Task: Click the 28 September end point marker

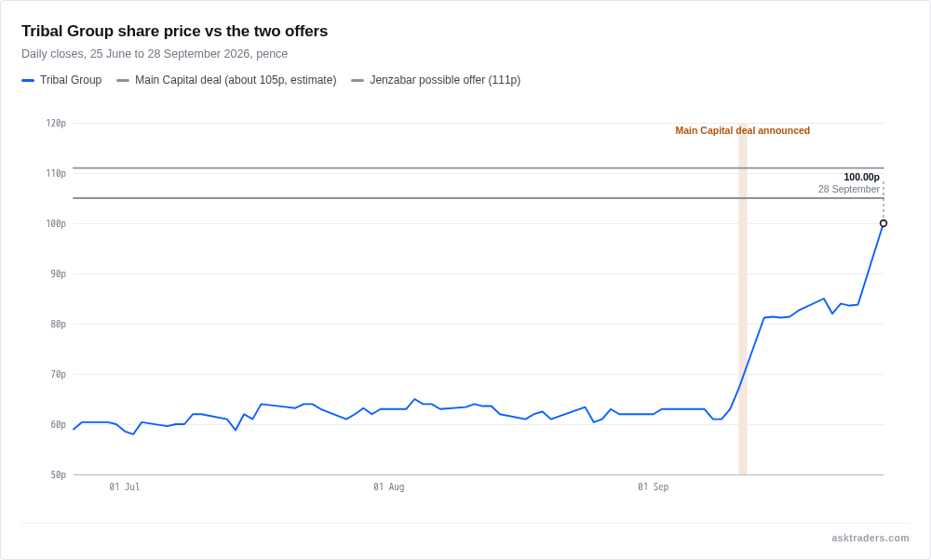Action: [x=884, y=223]
